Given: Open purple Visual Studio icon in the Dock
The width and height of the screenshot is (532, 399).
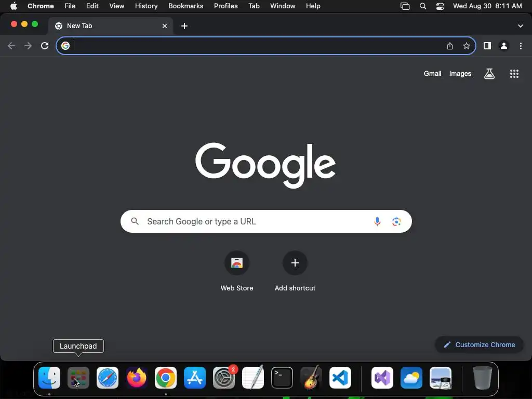Looking at the screenshot, I should coord(382,378).
